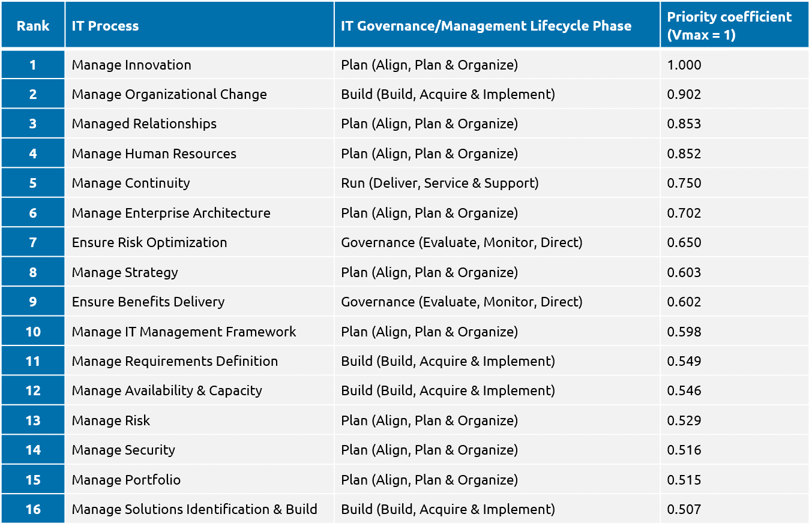Click the rank 13 cell

click(x=32, y=420)
